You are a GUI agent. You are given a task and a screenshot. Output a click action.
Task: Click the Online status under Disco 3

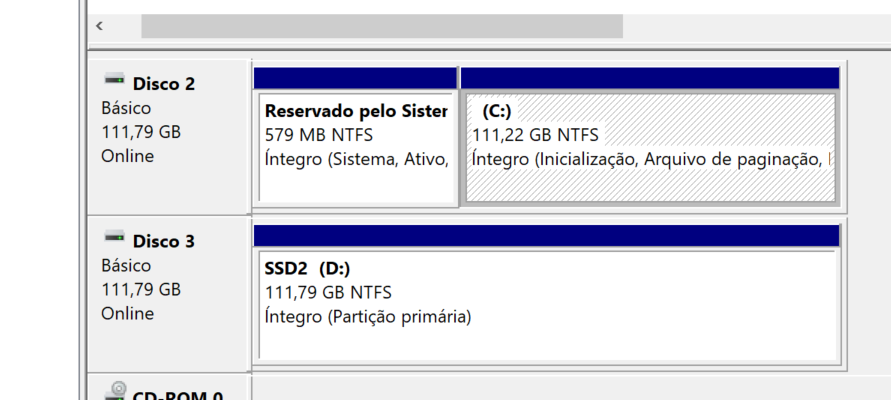(127, 314)
